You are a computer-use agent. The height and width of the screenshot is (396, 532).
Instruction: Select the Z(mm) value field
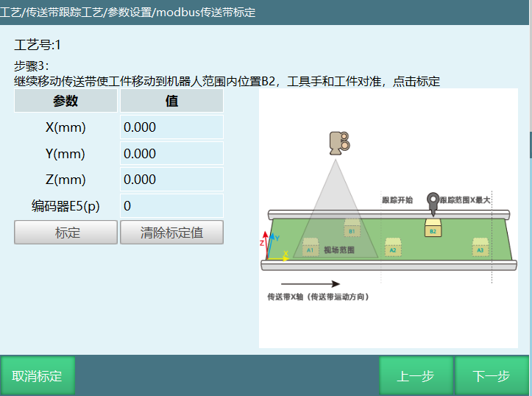tap(171, 179)
